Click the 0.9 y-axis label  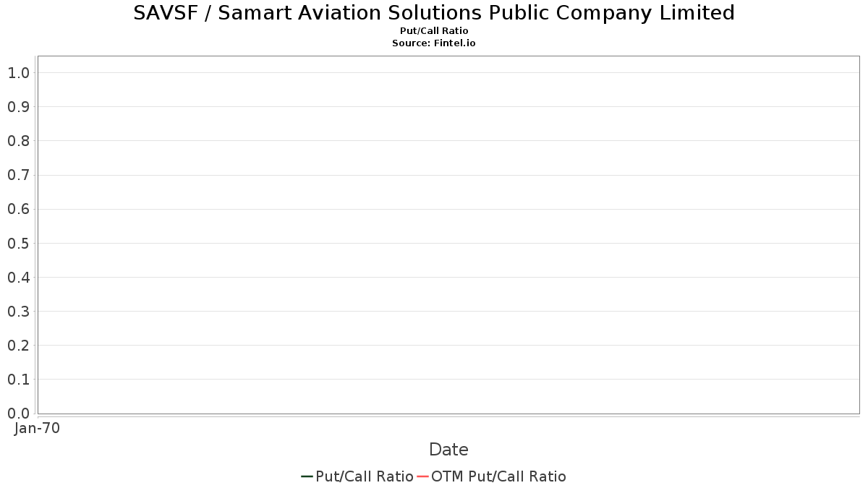click(18, 107)
